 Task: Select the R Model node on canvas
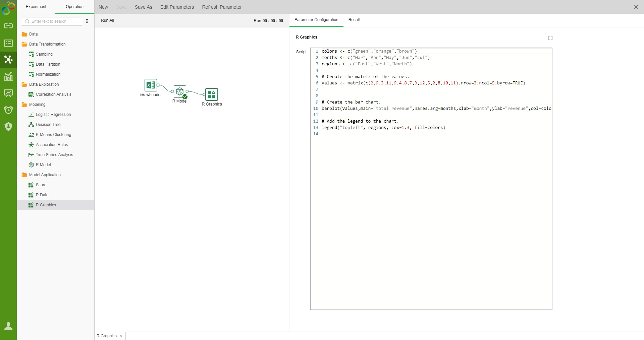click(180, 91)
